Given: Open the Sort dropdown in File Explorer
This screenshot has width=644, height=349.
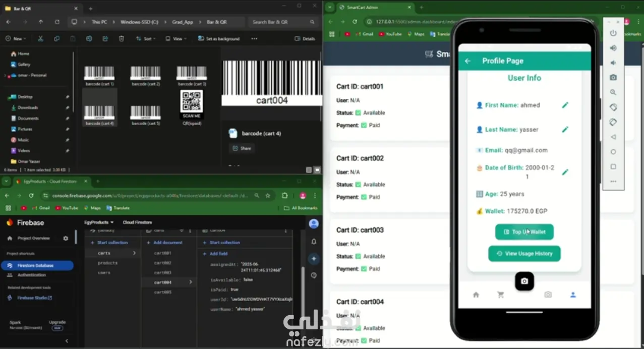Looking at the screenshot, I should (x=145, y=38).
